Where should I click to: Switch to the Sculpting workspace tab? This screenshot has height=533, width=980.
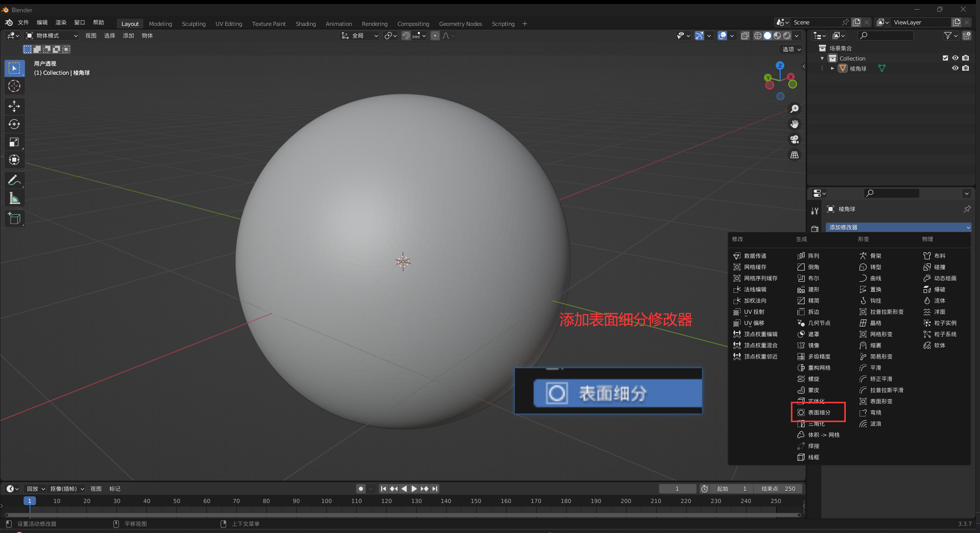click(x=194, y=24)
